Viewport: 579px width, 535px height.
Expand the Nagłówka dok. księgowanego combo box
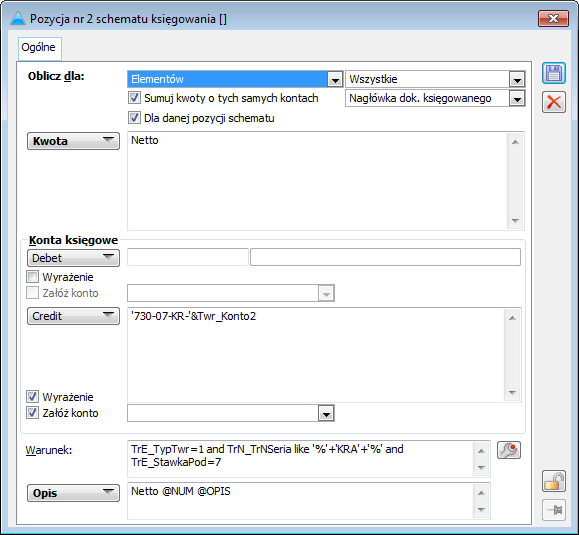point(517,99)
